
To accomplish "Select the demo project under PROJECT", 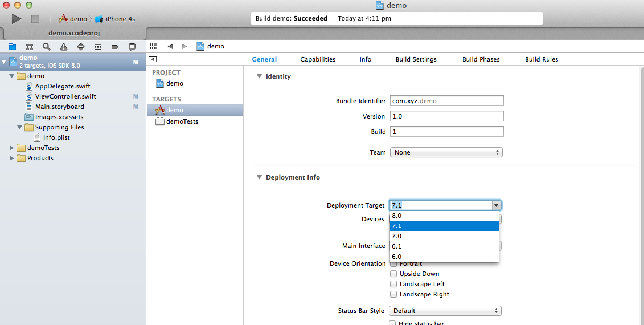I will point(170,83).
